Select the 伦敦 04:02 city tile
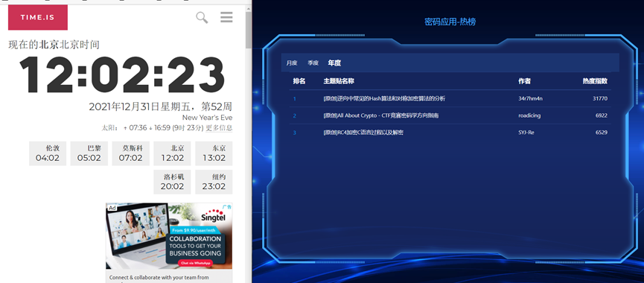This screenshot has height=283, width=644. click(x=48, y=153)
